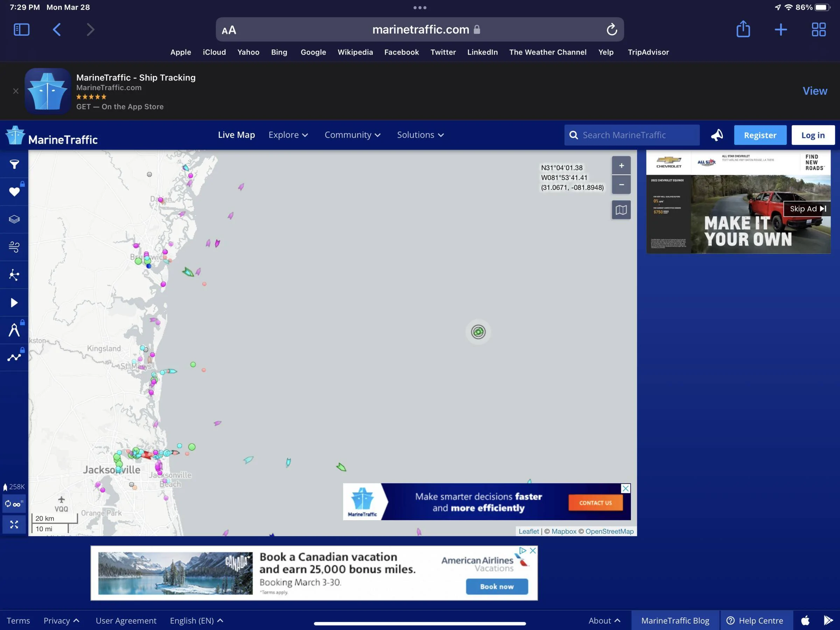Expand the Privacy footer menu
The image size is (840, 630).
point(62,621)
